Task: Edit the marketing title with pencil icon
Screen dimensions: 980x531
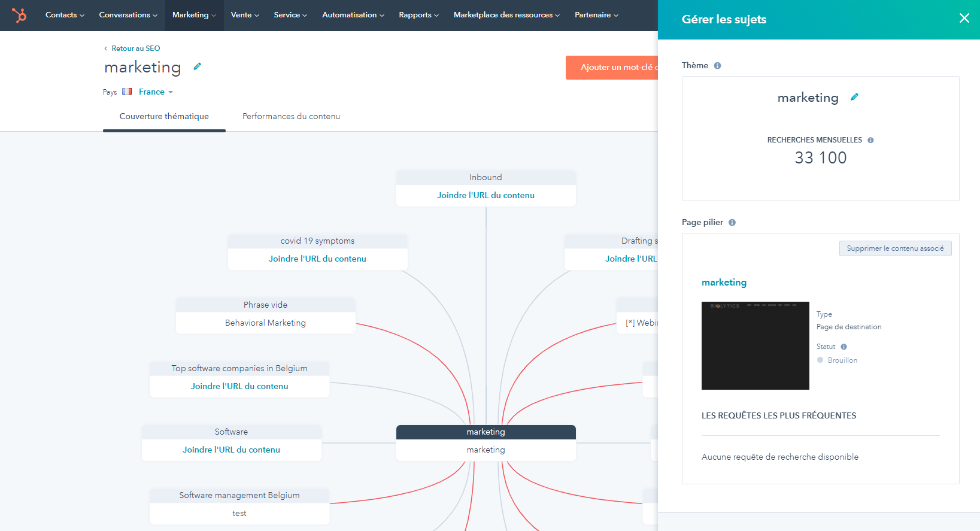Action: pos(197,66)
